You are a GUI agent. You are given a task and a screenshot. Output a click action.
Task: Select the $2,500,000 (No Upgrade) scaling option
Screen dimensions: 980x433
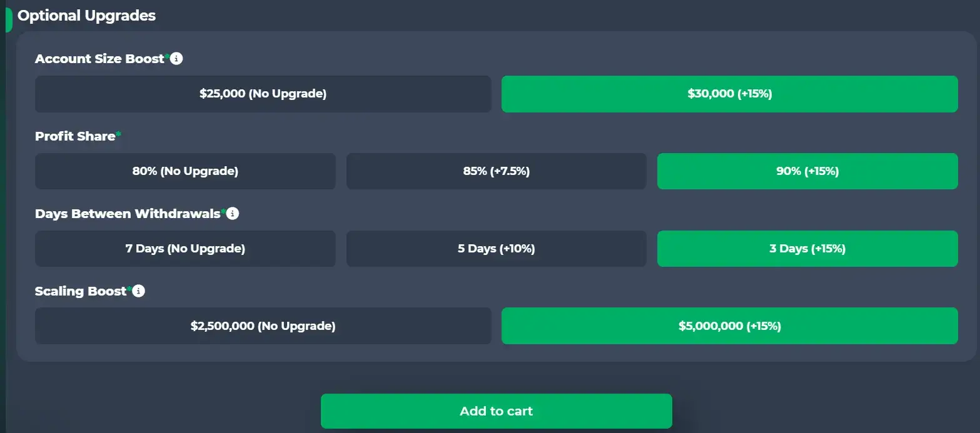click(x=263, y=326)
